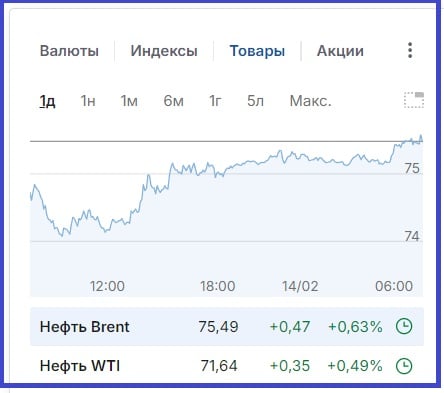Switch to the Индексы tab
This screenshot has height=393, width=444.
pos(164,51)
